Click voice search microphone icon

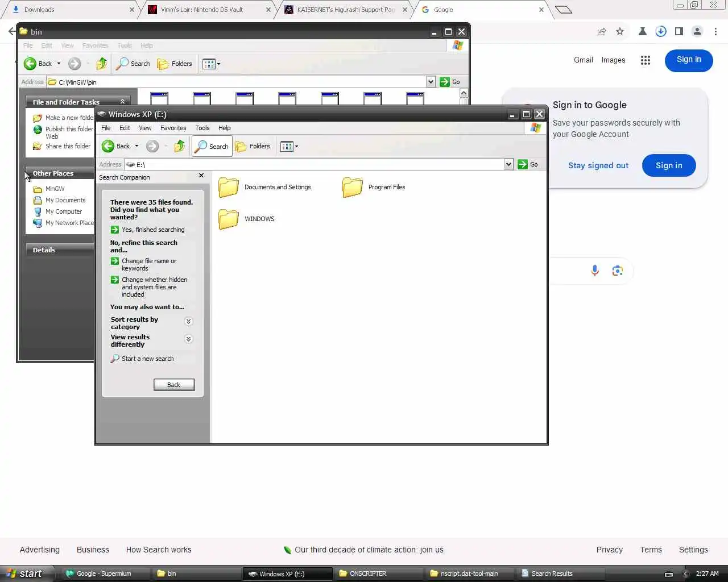point(595,271)
